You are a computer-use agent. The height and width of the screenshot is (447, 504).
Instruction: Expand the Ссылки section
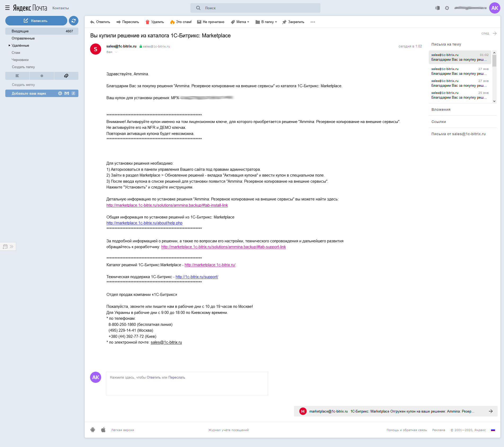[439, 122]
